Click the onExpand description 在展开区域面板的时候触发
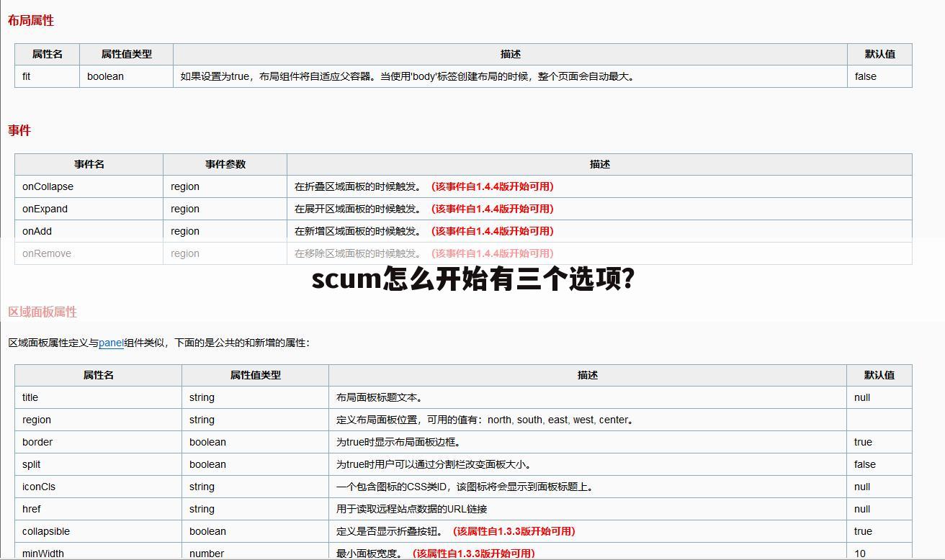Viewport: 945px width, 560px height. tap(358, 209)
